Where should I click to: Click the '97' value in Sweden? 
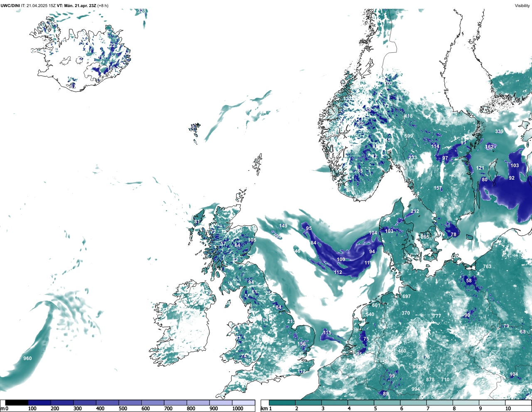445,158
